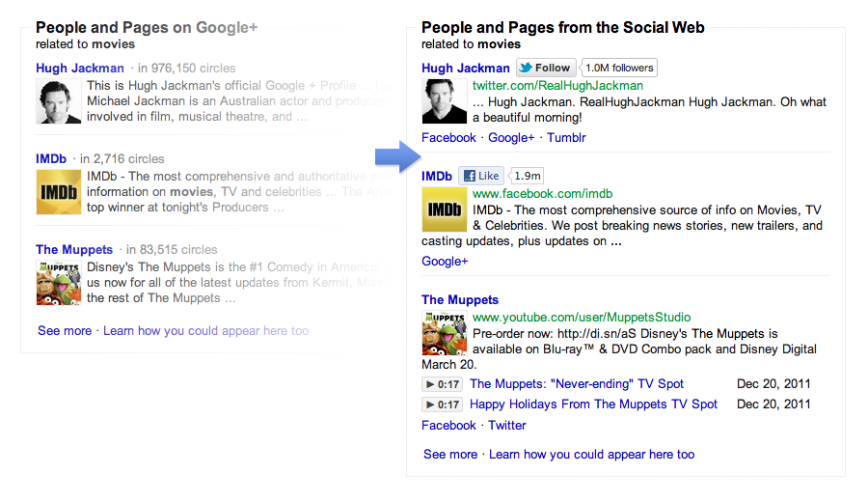868x502 pixels.
Task: Click the IMDb logo in Google+ panel
Action: [x=58, y=192]
